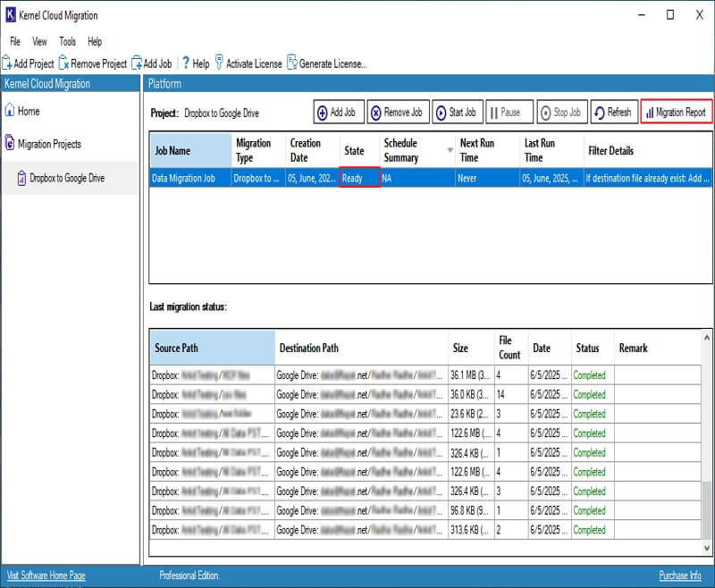Click the Size column header

click(472, 348)
